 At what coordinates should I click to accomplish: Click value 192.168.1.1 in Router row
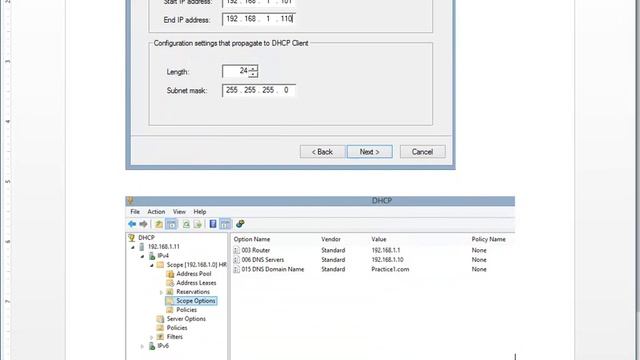click(x=386, y=250)
